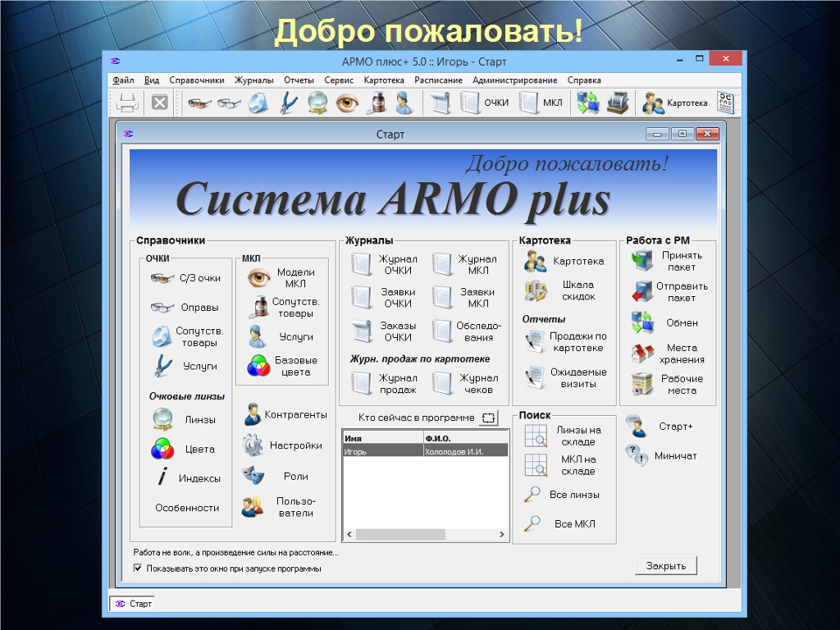This screenshot has width=840, height=630.
Task: Open the Справочники menu
Action: coord(197,80)
